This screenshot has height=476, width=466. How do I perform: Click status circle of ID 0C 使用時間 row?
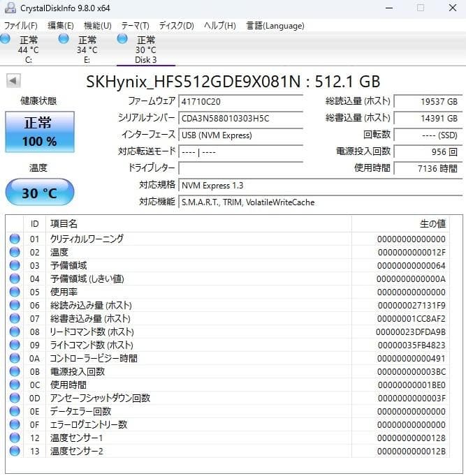(15, 385)
